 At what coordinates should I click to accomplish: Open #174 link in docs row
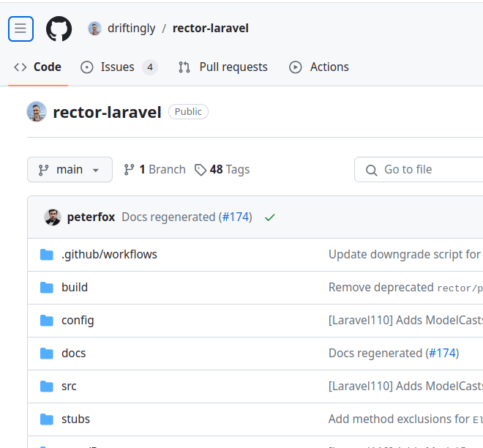(442, 354)
